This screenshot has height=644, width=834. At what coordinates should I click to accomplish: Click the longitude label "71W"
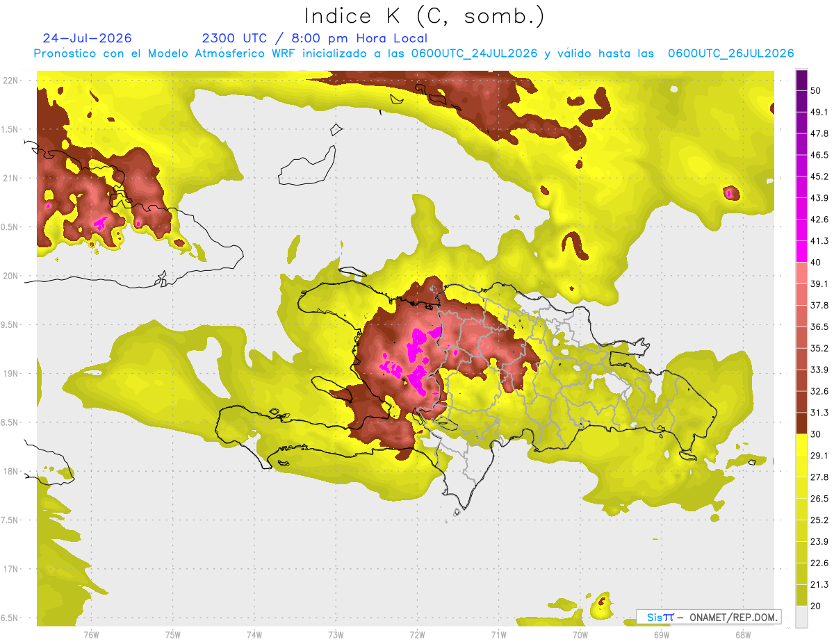(x=498, y=634)
